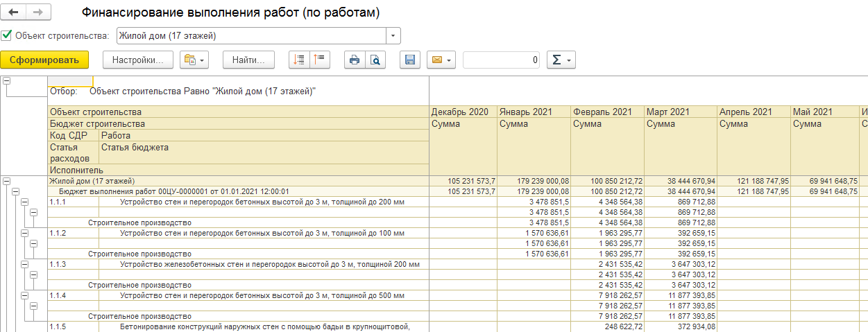Viewport: 868px width, 332px height.
Task: Click code cell 1.1.1
Action: point(74,202)
